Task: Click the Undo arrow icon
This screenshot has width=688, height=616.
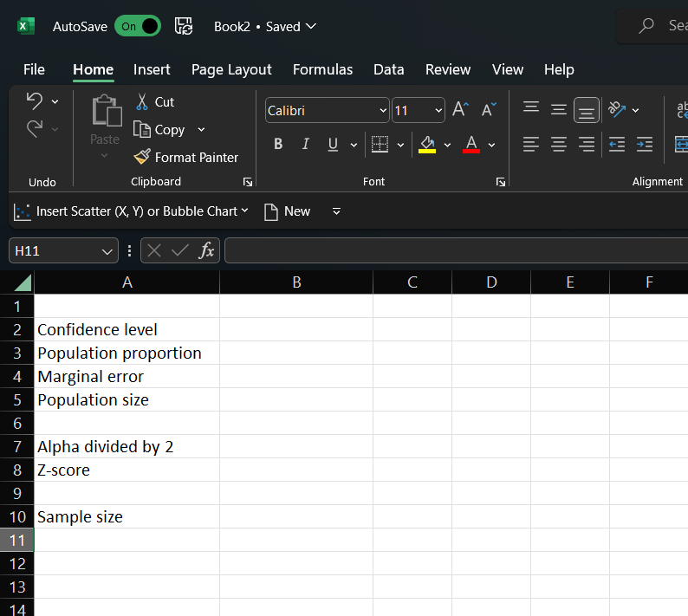Action: pos(34,101)
